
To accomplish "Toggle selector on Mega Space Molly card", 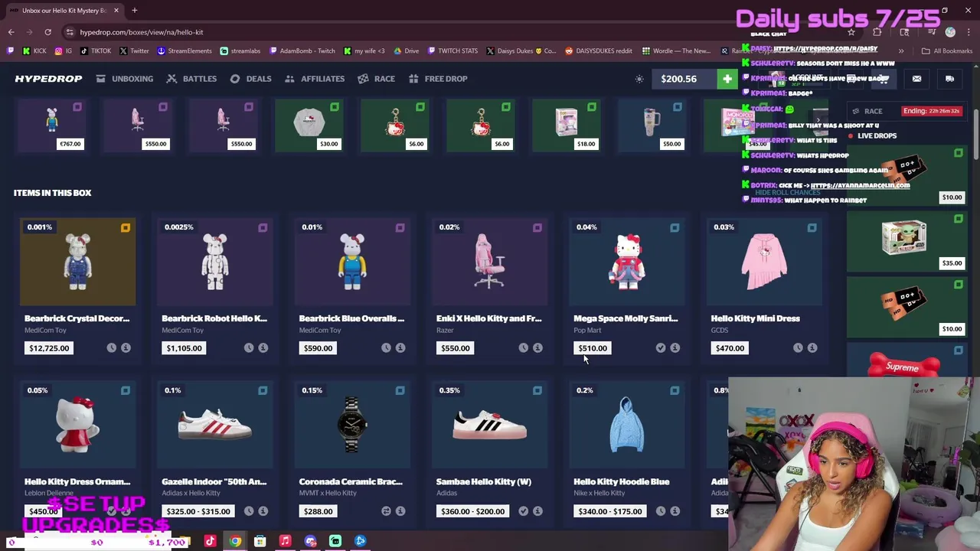I will (675, 227).
